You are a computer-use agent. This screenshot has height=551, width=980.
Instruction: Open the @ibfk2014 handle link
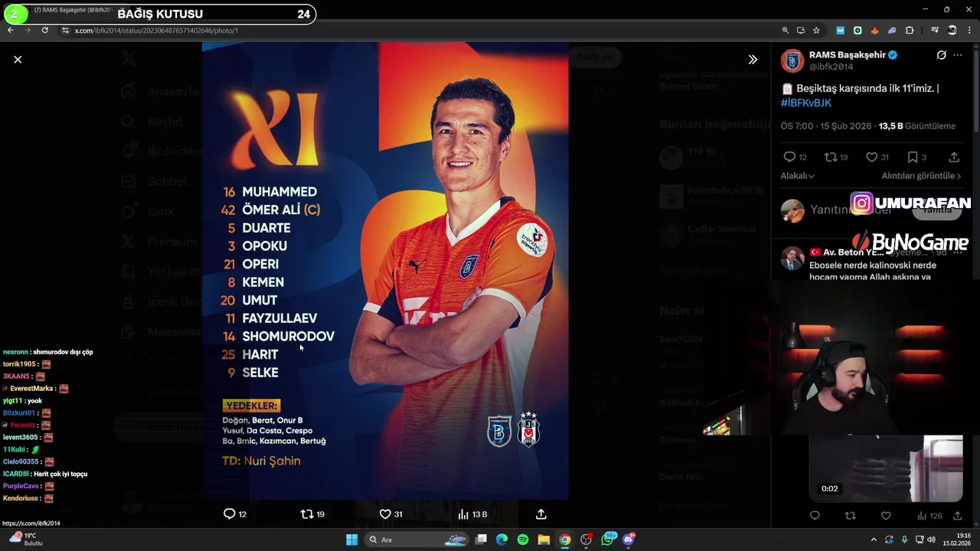click(831, 67)
